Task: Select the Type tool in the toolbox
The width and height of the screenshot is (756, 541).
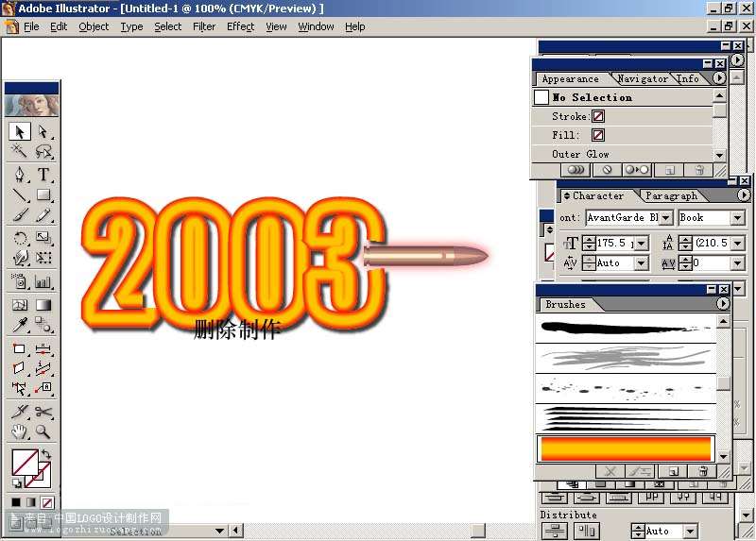Action: click(43, 175)
